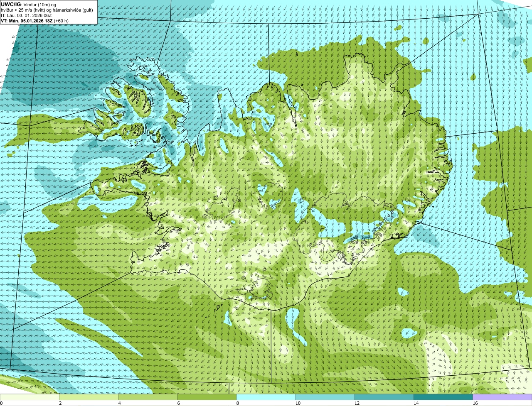The width and height of the screenshot is (532, 406).
Task: Click the 6–8 m/s dark green swatch
Action: (x=207, y=397)
